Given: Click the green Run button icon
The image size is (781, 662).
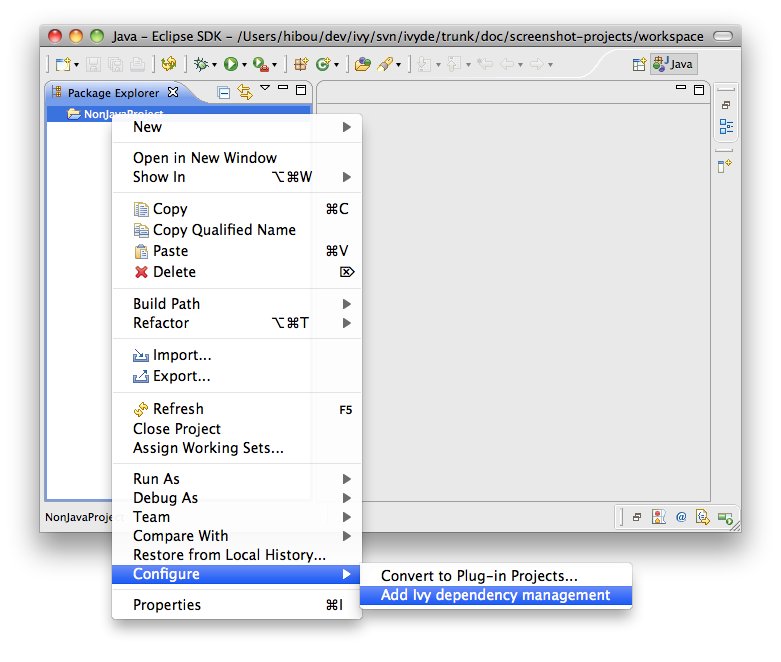Looking at the screenshot, I should [x=230, y=64].
